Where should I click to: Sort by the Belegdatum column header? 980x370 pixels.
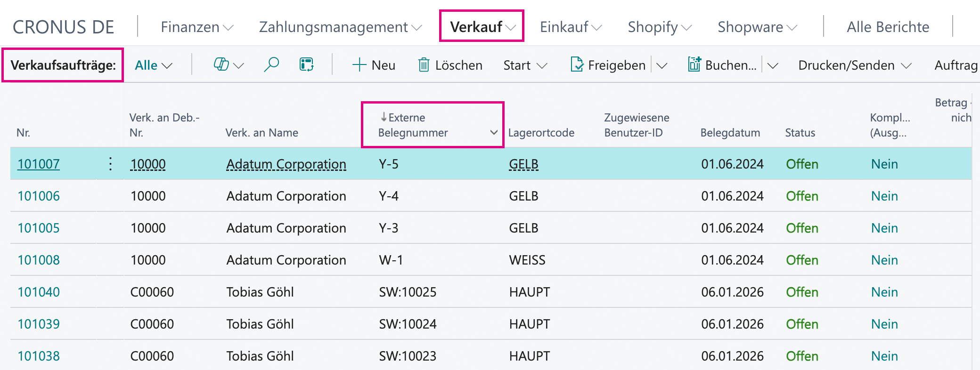[x=730, y=133]
